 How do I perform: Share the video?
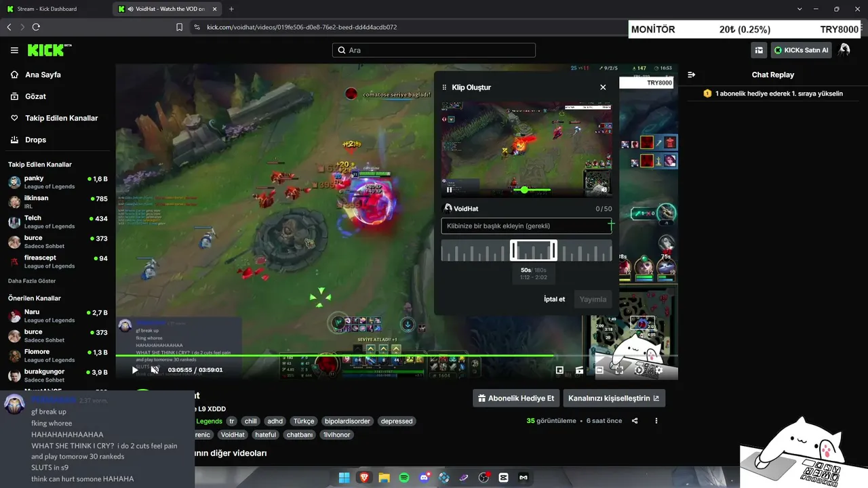click(635, 421)
